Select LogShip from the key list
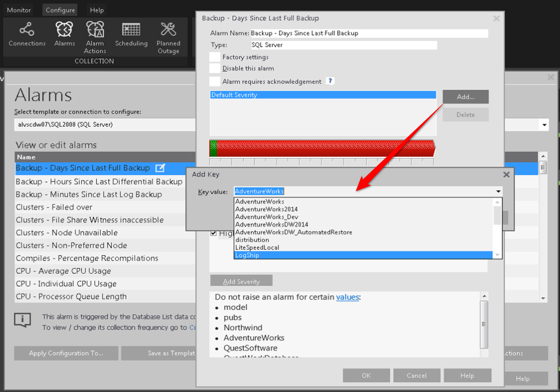This screenshot has height=392, width=560. 247,255
